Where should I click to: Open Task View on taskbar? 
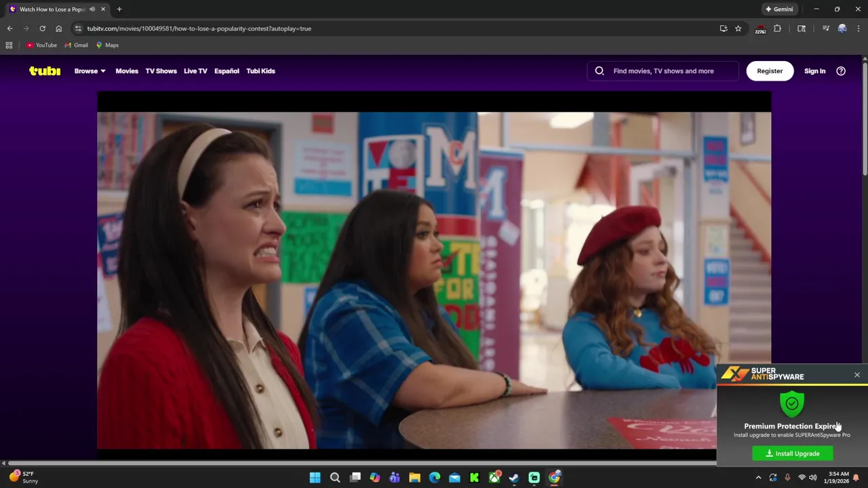point(355,478)
